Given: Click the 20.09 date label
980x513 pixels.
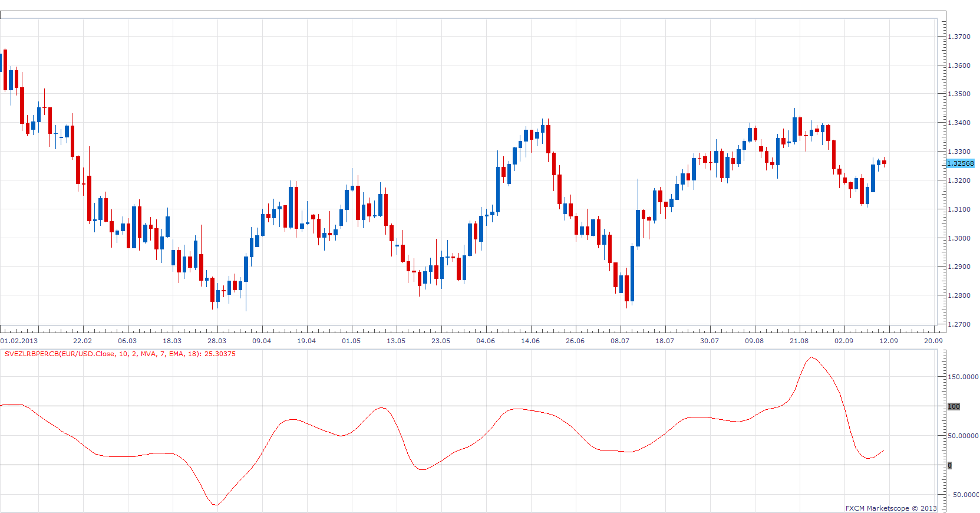Looking at the screenshot, I should click(x=933, y=341).
